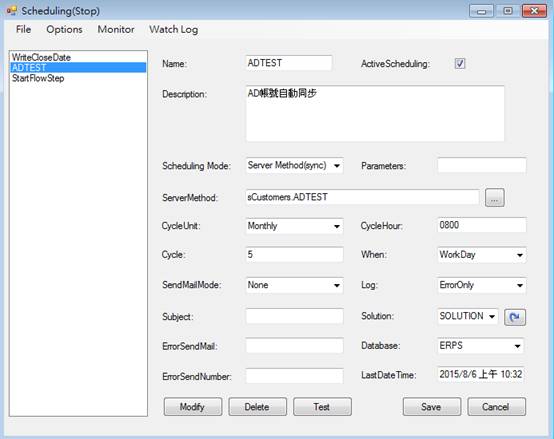Image resolution: width=554 pixels, height=439 pixels.
Task: Click the refresh icon next to Solution
Action: pyautogui.click(x=514, y=317)
